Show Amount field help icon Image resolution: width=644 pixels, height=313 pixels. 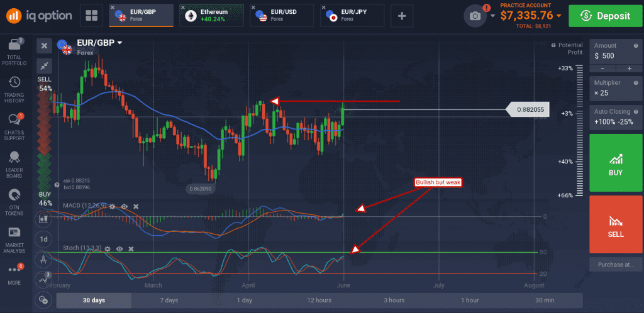tap(636, 45)
